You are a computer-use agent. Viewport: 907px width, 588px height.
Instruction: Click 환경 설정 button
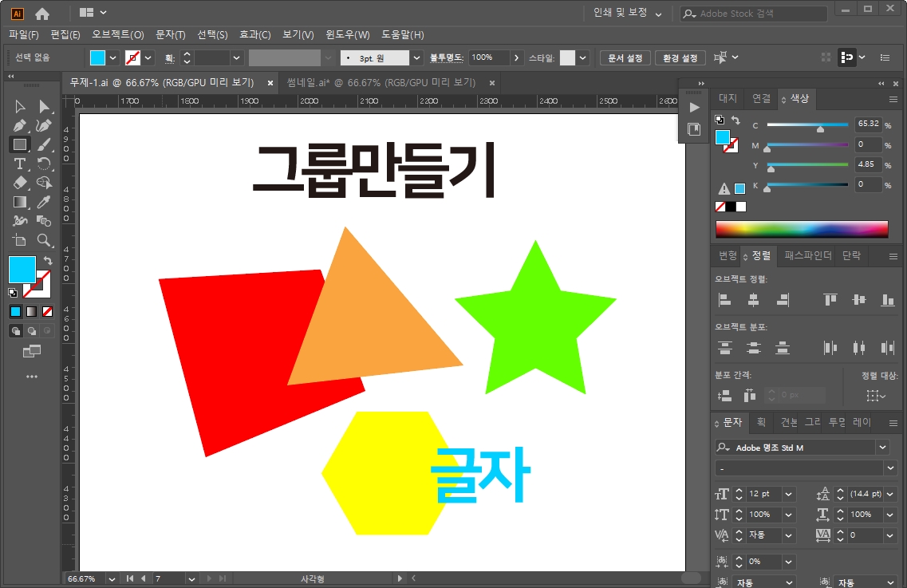(x=680, y=58)
